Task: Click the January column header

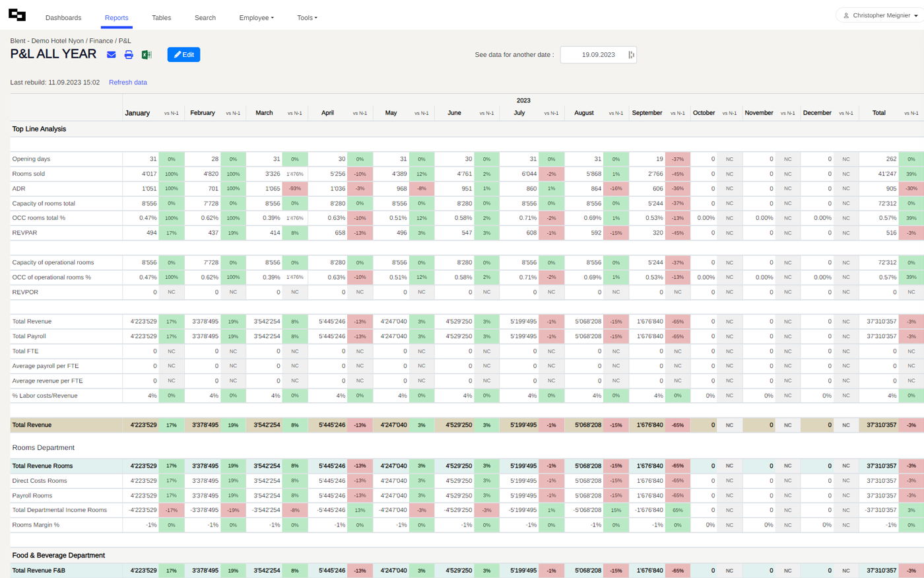Action: click(x=137, y=113)
